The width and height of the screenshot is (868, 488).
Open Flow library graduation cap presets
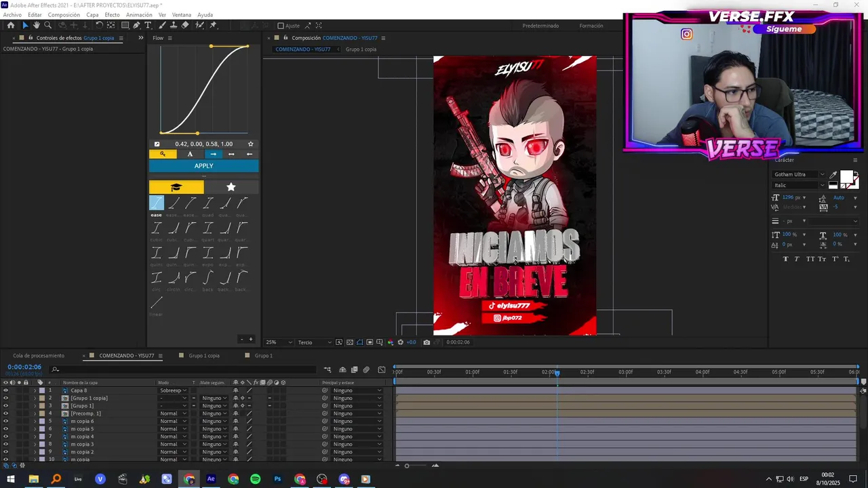176,187
